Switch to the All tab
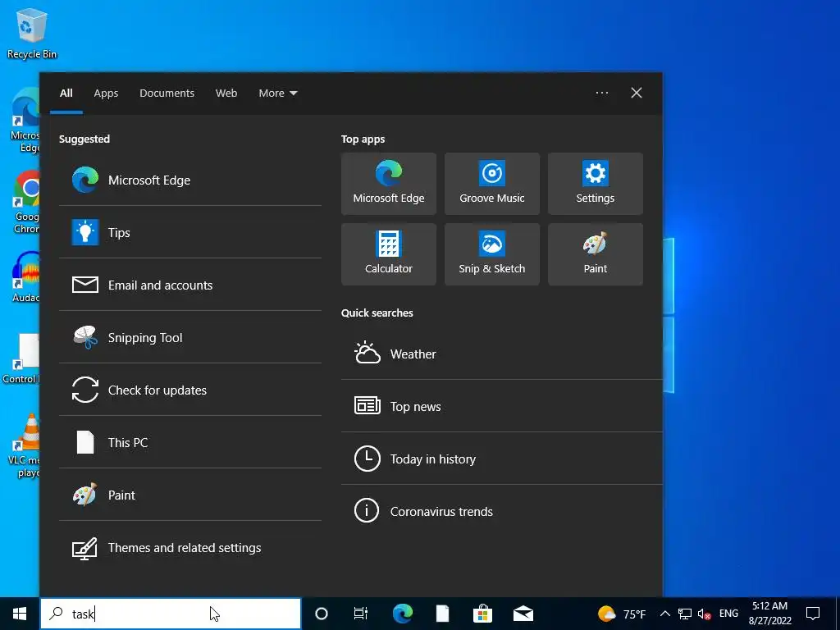The width and height of the screenshot is (840, 630). click(66, 94)
